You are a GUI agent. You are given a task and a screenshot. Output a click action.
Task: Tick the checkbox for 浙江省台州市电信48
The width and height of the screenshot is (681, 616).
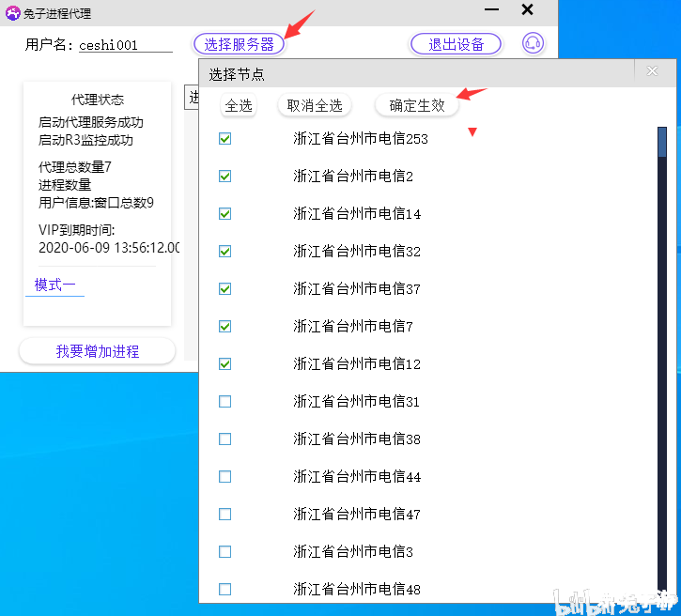pyautogui.click(x=225, y=589)
